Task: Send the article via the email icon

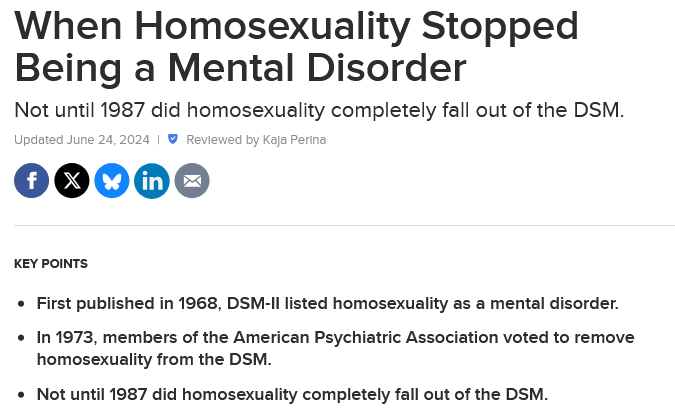Action: coord(192,180)
